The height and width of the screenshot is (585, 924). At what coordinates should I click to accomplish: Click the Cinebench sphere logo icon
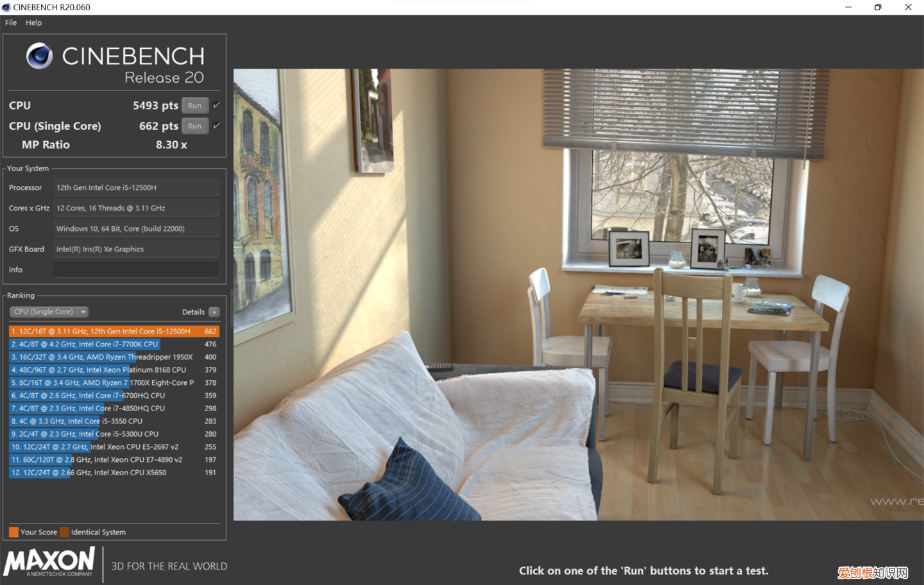click(39, 56)
